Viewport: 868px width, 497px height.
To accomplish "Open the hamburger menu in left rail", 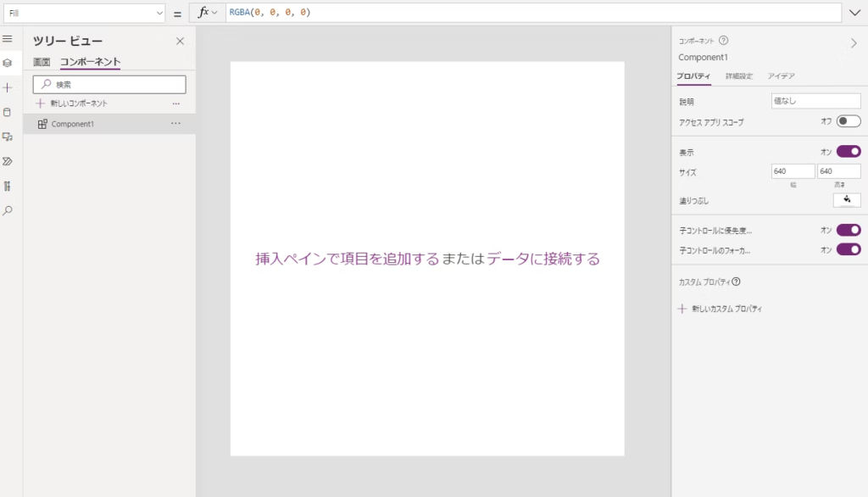I will point(8,39).
